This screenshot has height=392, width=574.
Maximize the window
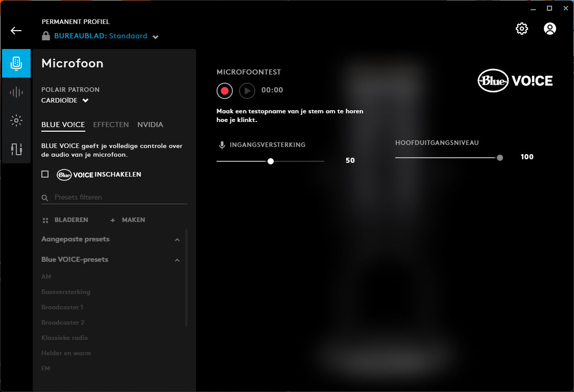tap(549, 8)
